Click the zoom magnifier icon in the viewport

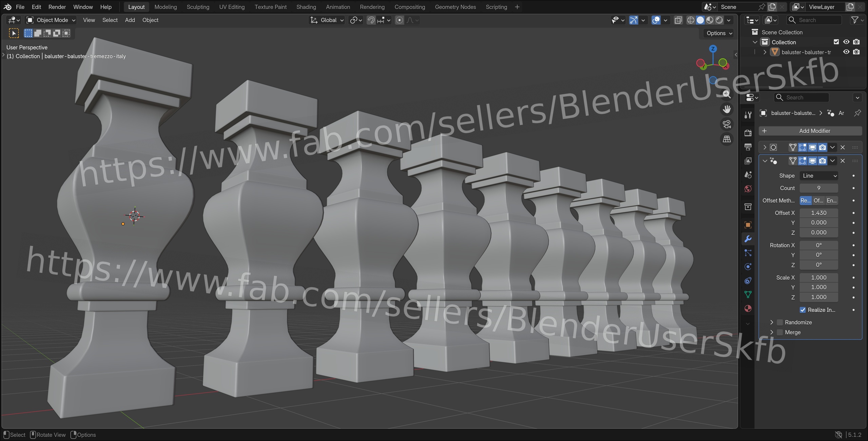[726, 94]
